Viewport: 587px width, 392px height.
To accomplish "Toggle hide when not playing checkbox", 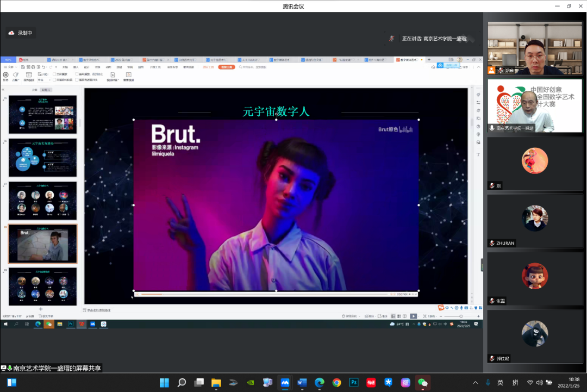I will click(x=54, y=80).
